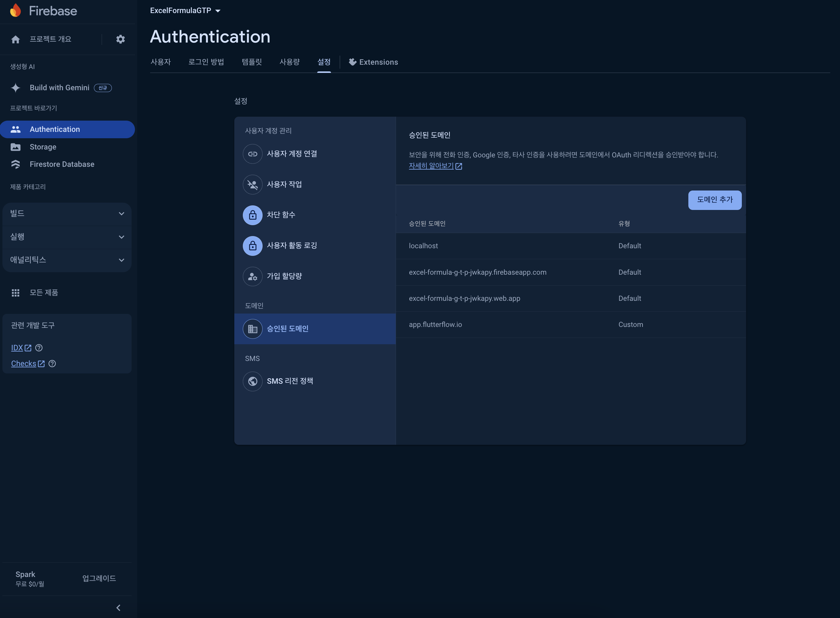This screenshot has height=618, width=840.
Task: Click the link icon for 사용자 계정 연결
Action: click(253, 154)
